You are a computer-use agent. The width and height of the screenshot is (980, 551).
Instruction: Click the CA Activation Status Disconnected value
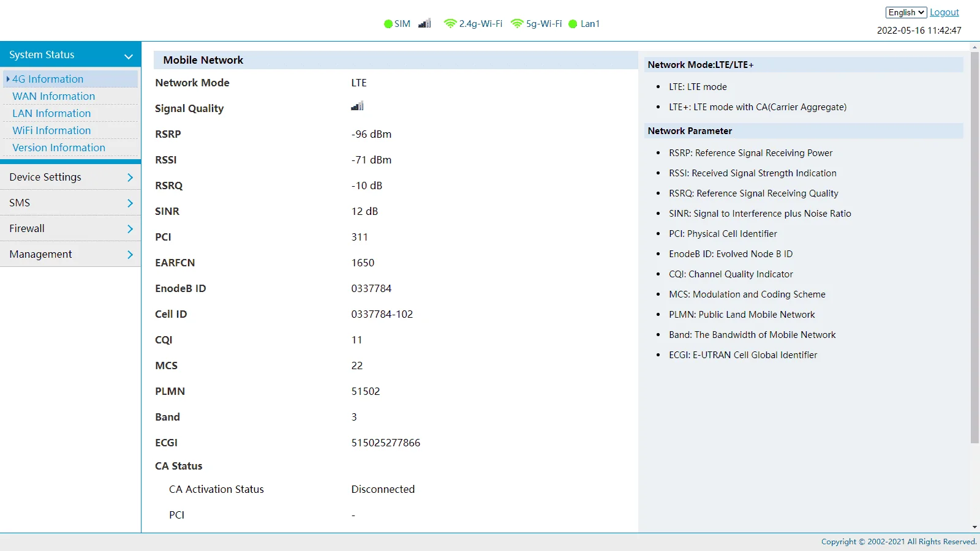(x=383, y=489)
